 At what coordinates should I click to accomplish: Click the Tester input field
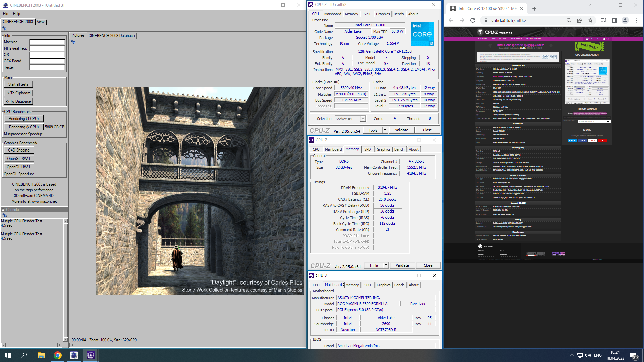47,67
